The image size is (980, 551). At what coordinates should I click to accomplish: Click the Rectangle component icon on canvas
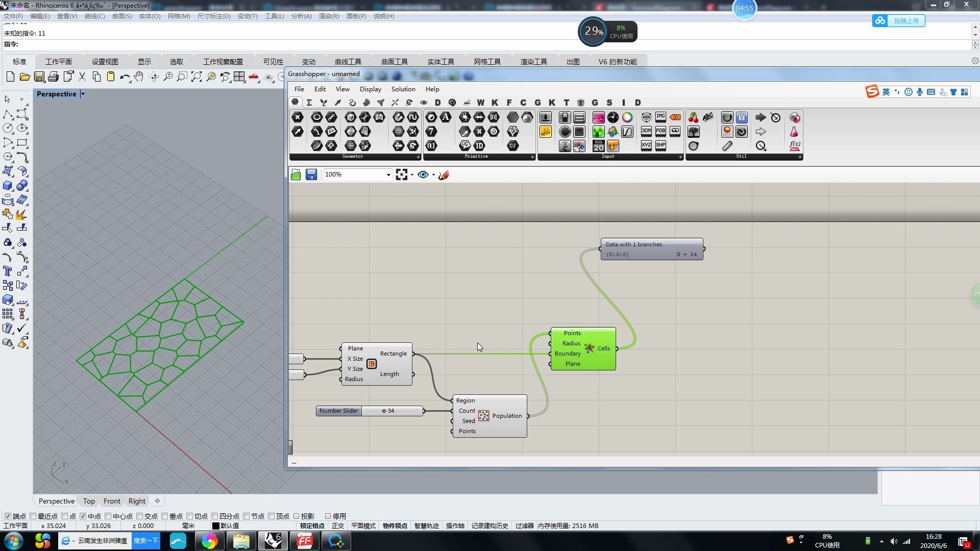371,364
